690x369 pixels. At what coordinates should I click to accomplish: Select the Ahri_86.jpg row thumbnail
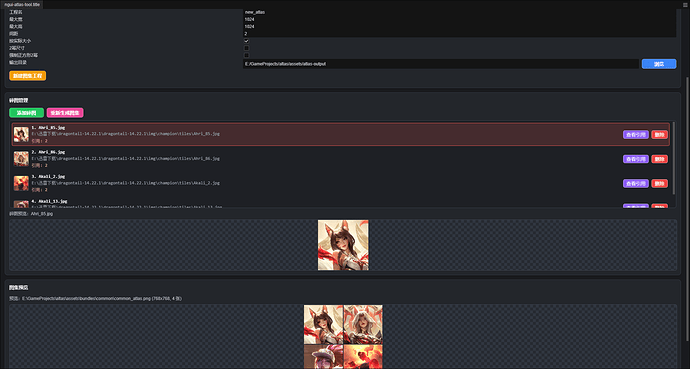point(21,159)
